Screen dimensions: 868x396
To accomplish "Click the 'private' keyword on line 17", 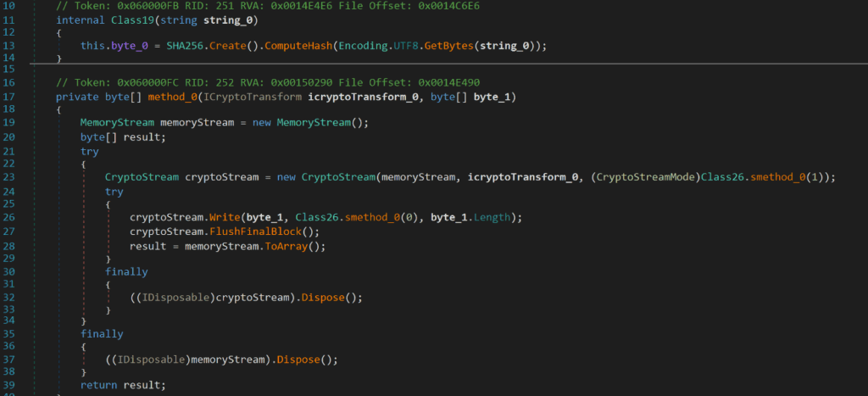I will pos(77,98).
